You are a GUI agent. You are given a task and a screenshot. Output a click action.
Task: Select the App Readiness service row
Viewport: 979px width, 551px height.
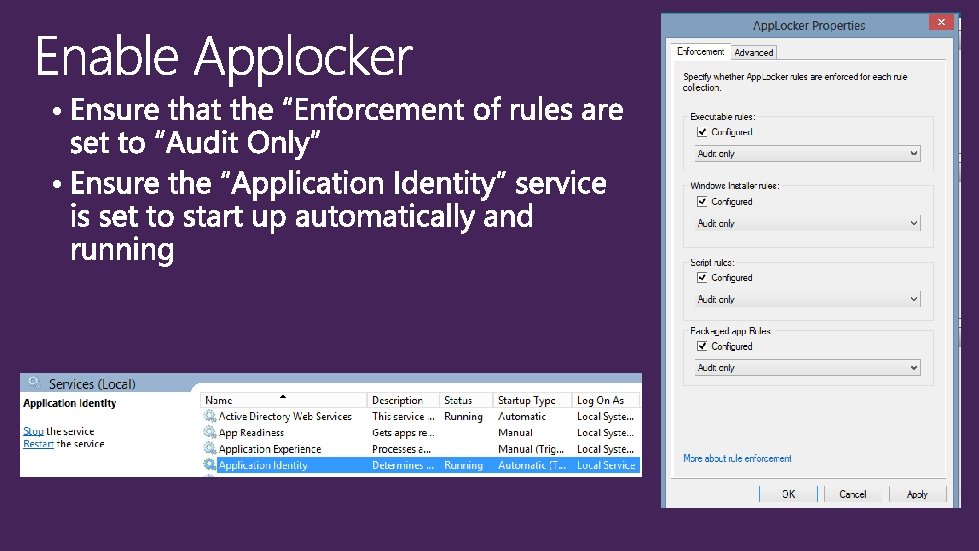click(x=420, y=432)
